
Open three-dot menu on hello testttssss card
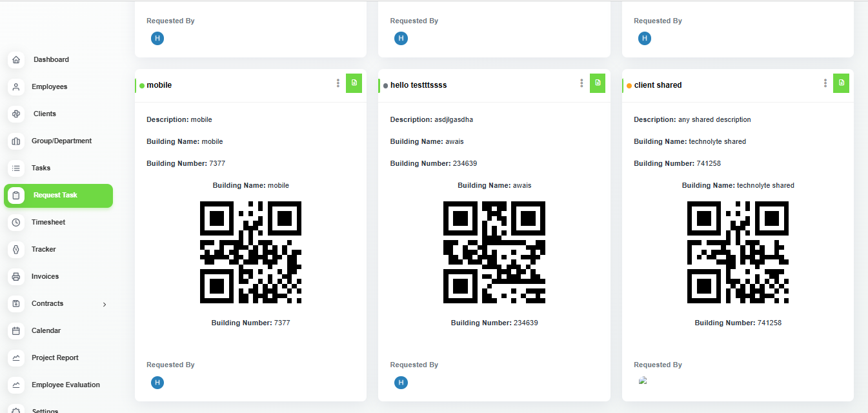(581, 83)
